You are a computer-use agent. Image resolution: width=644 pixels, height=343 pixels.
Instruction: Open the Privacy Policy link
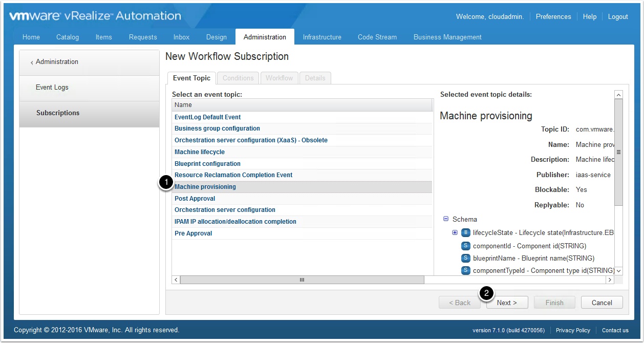point(573,330)
